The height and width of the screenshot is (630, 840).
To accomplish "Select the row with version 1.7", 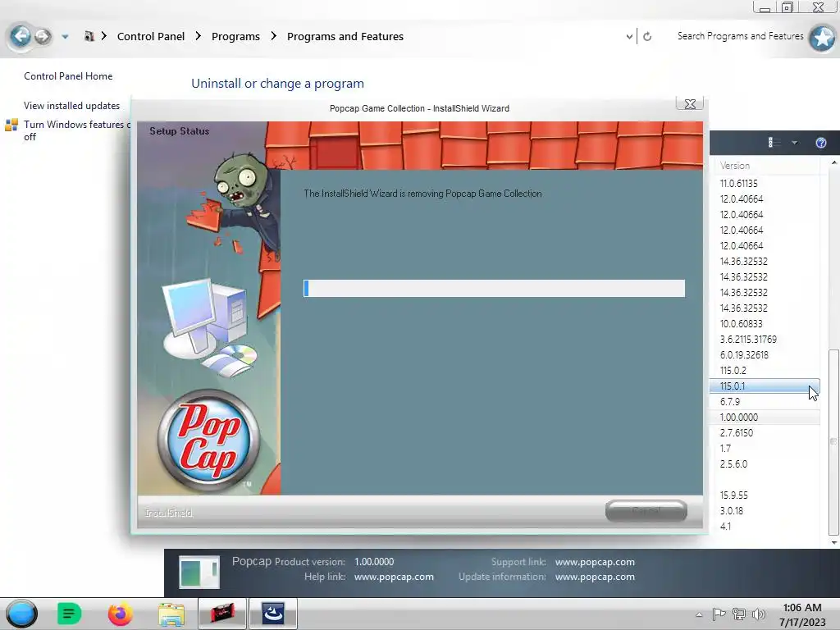I will point(765,448).
